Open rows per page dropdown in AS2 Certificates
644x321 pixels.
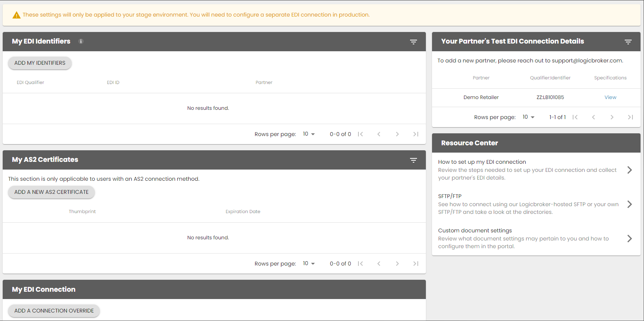click(309, 264)
